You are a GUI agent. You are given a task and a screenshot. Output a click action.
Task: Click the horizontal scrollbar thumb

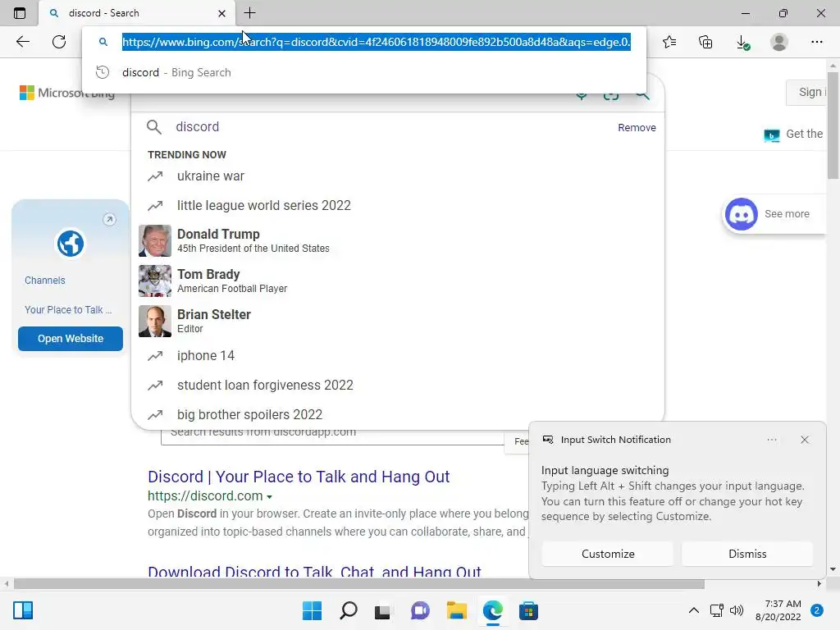359,583
